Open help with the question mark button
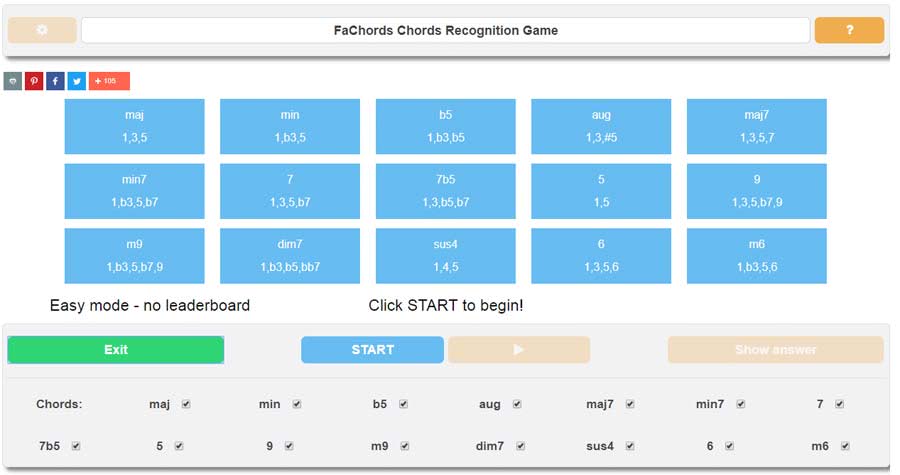This screenshot has height=475, width=900. click(849, 30)
